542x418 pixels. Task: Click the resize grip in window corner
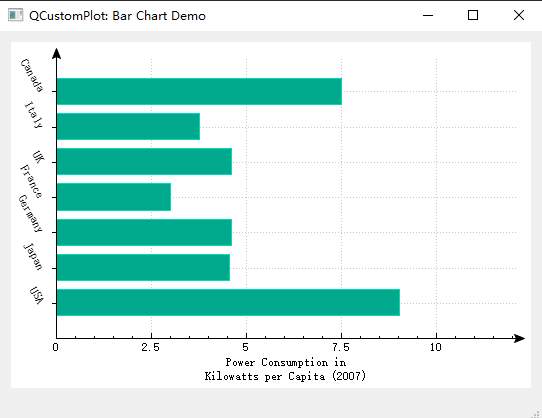pyautogui.click(x=537, y=413)
